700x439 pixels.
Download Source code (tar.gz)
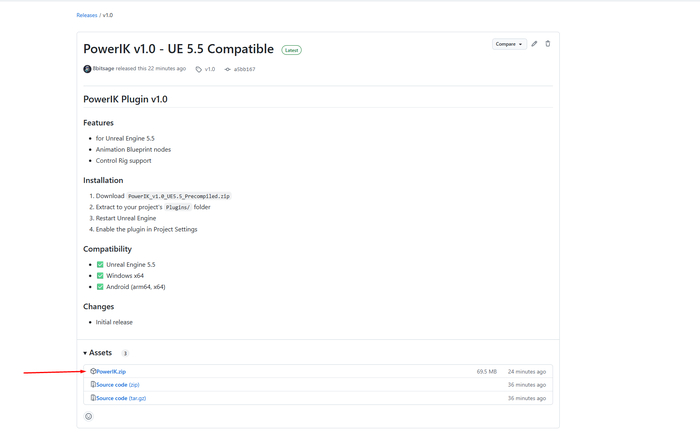(x=121, y=398)
